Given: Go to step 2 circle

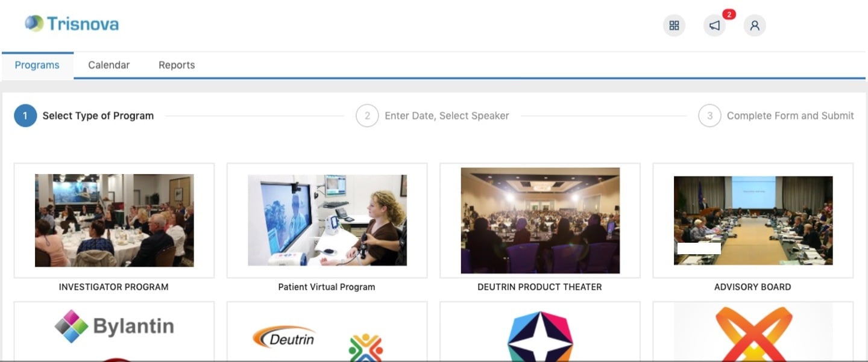Looking at the screenshot, I should pyautogui.click(x=367, y=116).
